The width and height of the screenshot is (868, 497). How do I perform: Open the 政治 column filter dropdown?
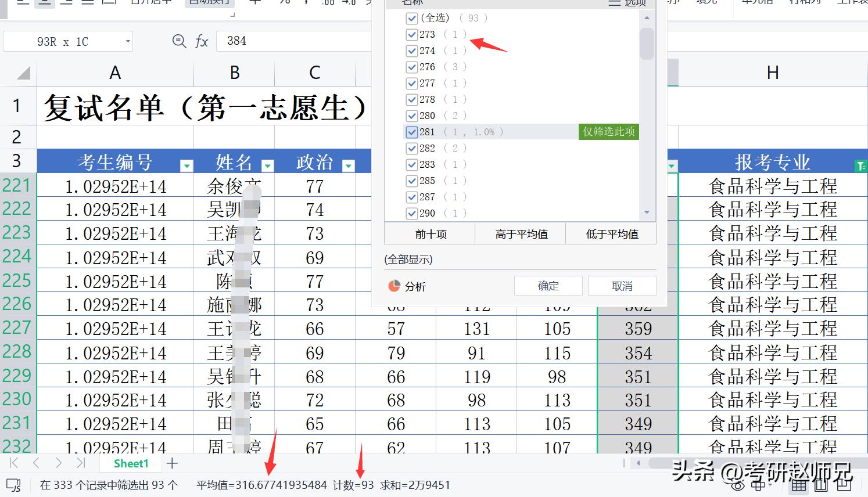pyautogui.click(x=348, y=165)
